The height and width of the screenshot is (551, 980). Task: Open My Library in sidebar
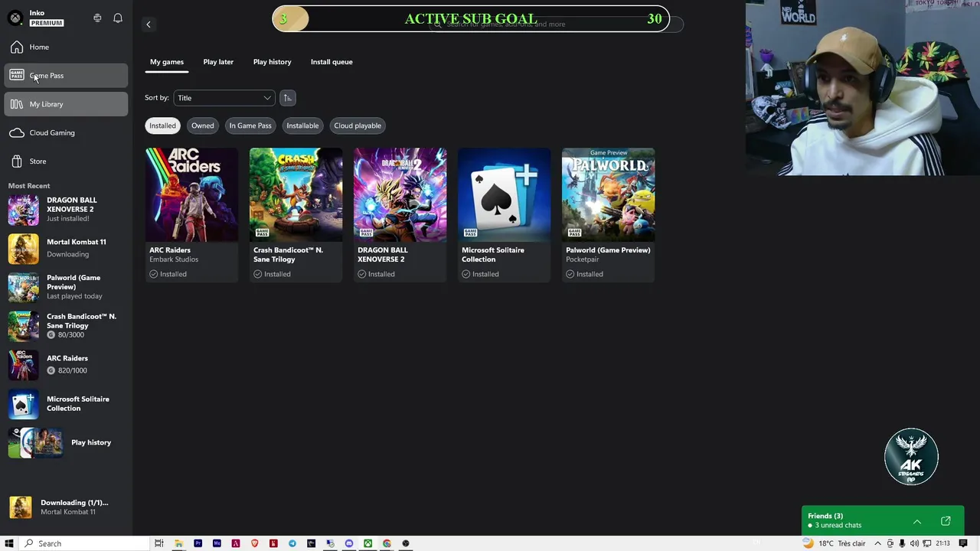(x=66, y=104)
